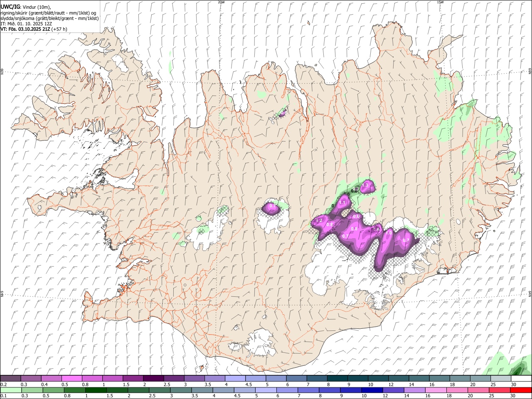Click the 'UWC/IG: Vindur (10m)' title line
This screenshot has width=532, height=399.
pos(26,7)
